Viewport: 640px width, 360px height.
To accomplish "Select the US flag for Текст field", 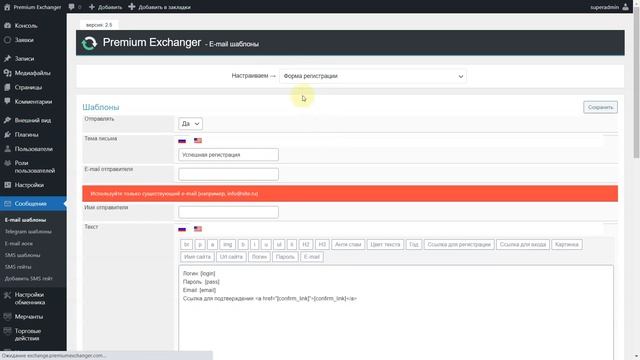I will [x=198, y=229].
